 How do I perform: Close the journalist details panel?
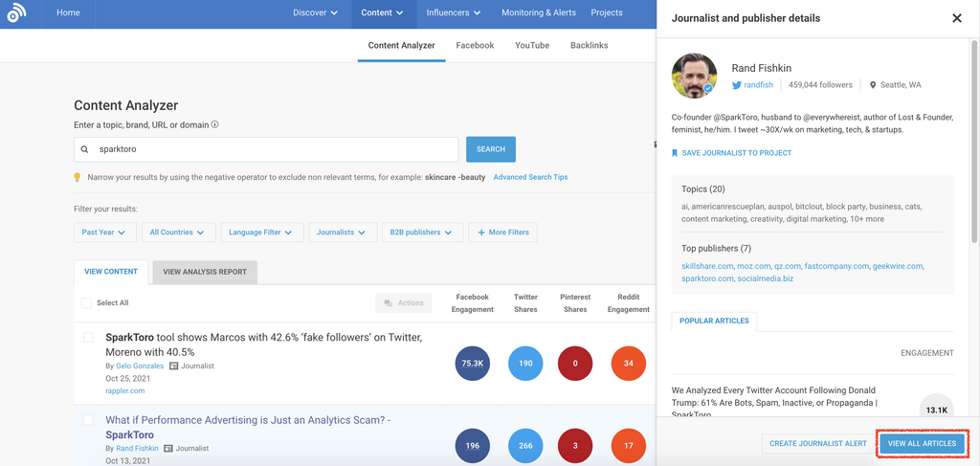pos(956,18)
